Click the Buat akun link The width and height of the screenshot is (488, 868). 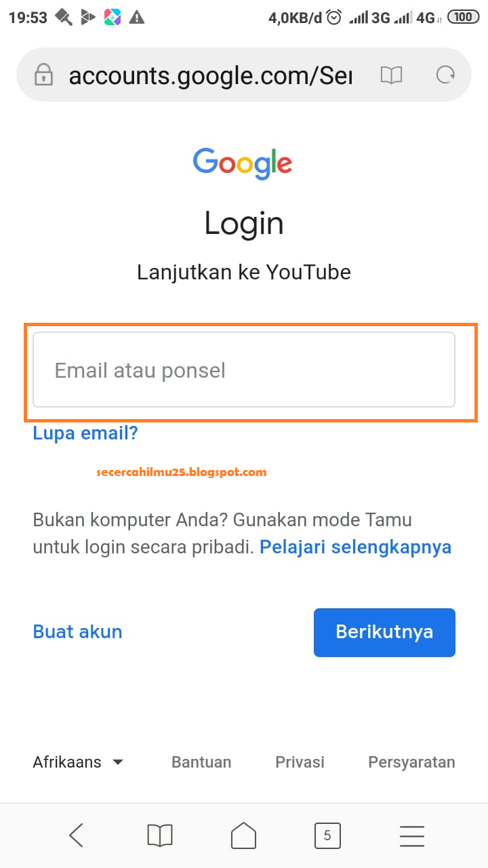tap(77, 631)
